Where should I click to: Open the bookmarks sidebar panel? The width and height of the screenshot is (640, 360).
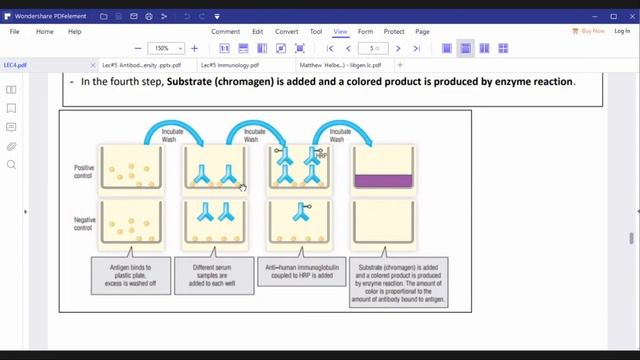coord(11,108)
